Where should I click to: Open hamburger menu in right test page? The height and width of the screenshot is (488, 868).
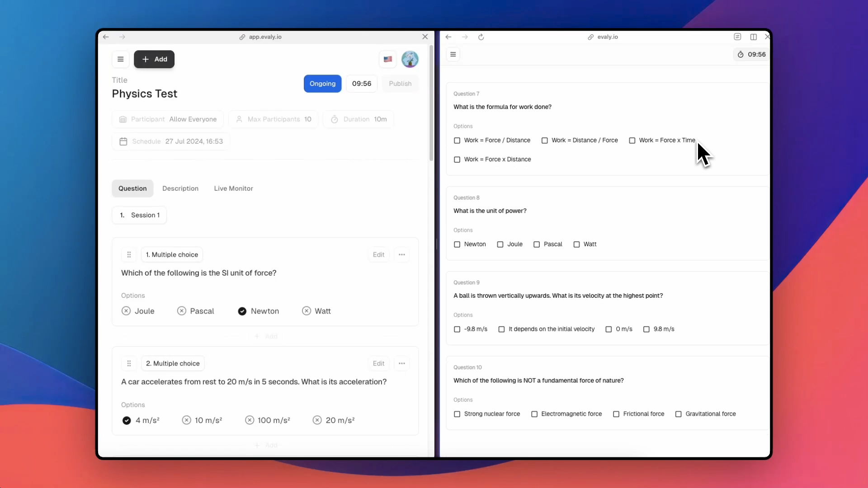point(453,54)
